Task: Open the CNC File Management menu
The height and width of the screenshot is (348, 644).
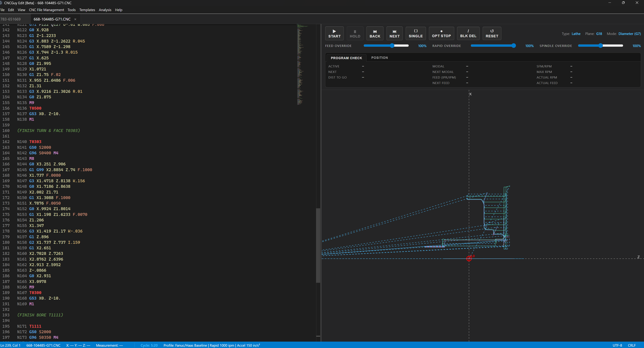Action: 46,10
